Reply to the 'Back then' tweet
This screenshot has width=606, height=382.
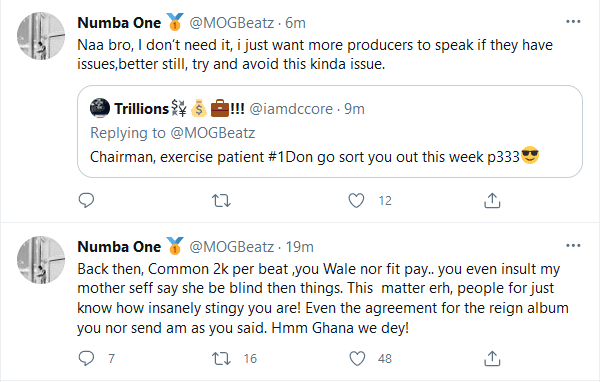coord(86,358)
